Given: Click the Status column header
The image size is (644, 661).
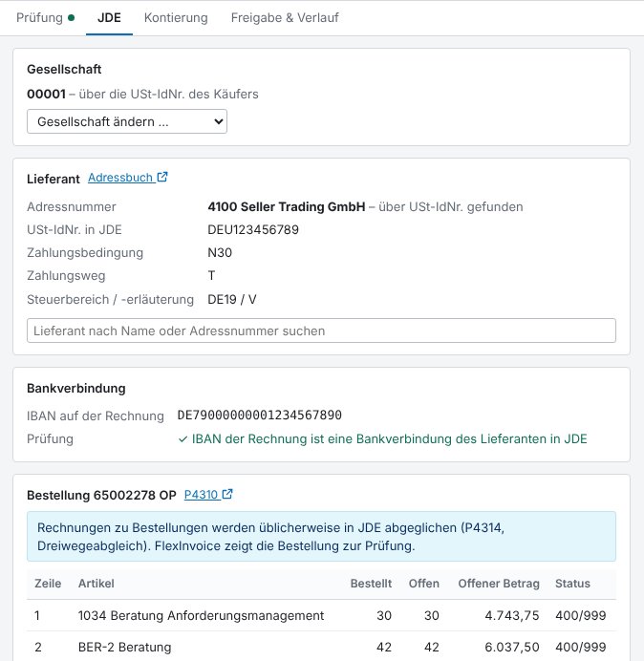Looking at the screenshot, I should pos(572,584).
